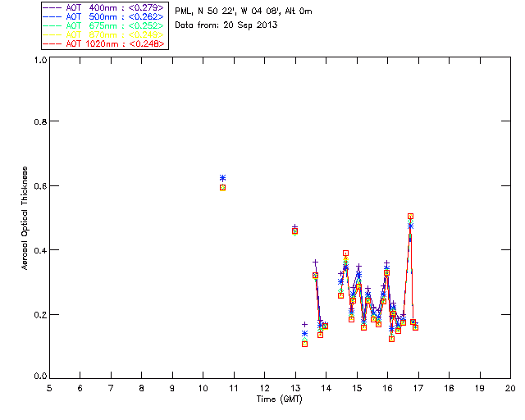Click the x-axis tick label 20
Viewport: 525px width, 420px height.
pyautogui.click(x=510, y=388)
